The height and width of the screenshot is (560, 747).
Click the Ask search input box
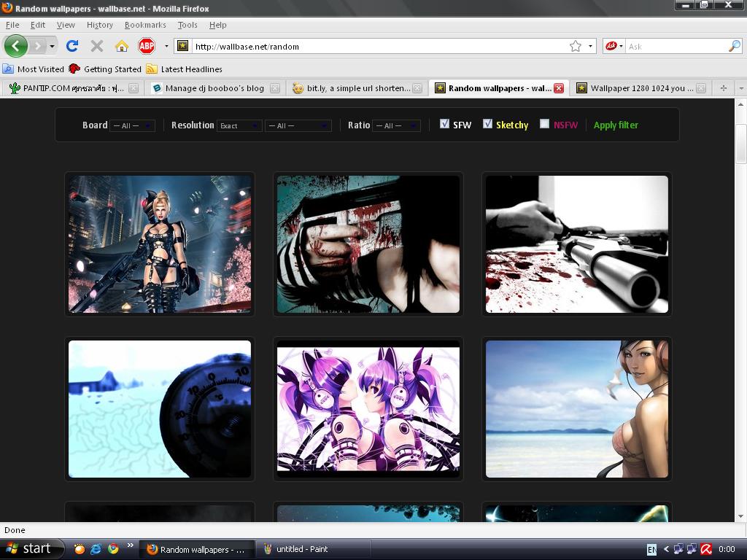pyautogui.click(x=676, y=46)
